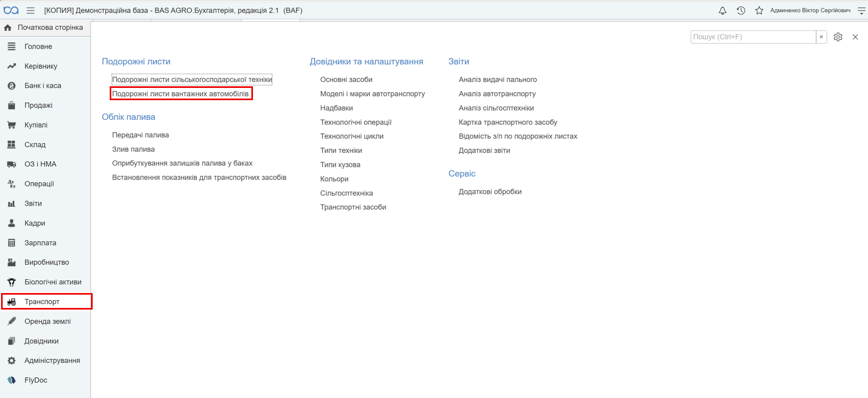
Task: Click the application logo icon
Action: pyautogui.click(x=11, y=10)
